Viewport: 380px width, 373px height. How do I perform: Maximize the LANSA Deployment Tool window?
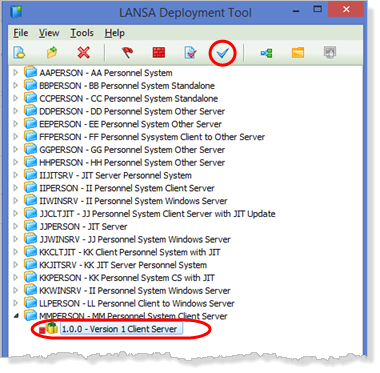318,10
